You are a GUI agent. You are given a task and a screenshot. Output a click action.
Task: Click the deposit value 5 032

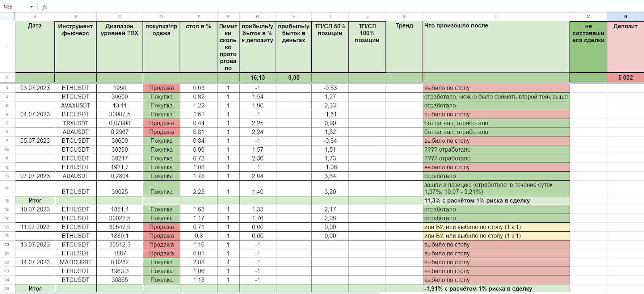tap(625, 78)
